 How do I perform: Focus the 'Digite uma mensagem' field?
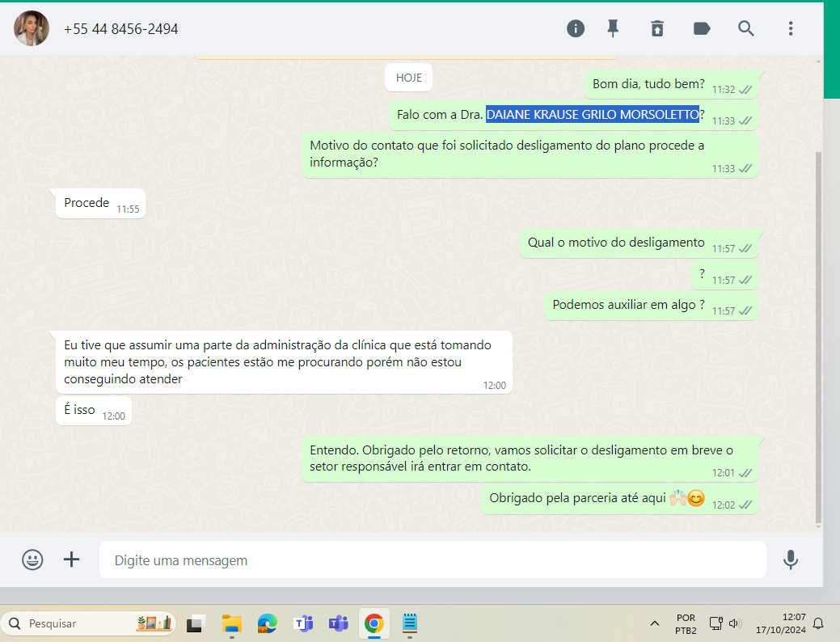(433, 560)
